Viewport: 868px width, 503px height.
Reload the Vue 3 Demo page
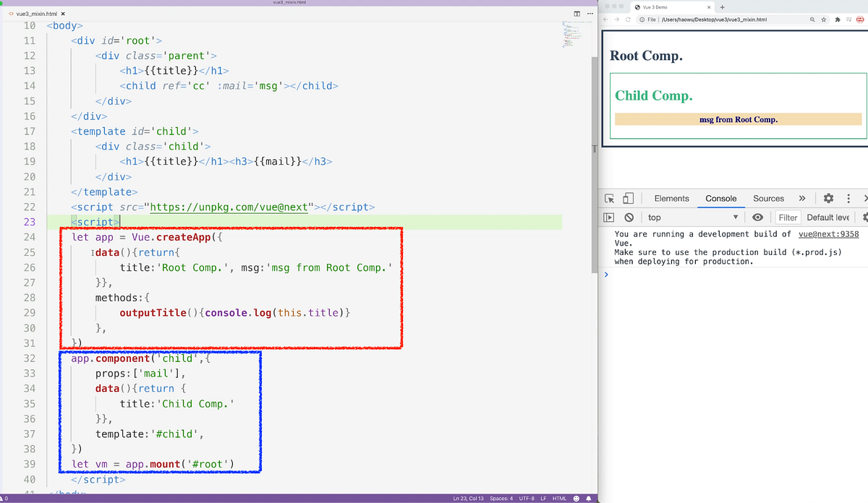(x=626, y=21)
